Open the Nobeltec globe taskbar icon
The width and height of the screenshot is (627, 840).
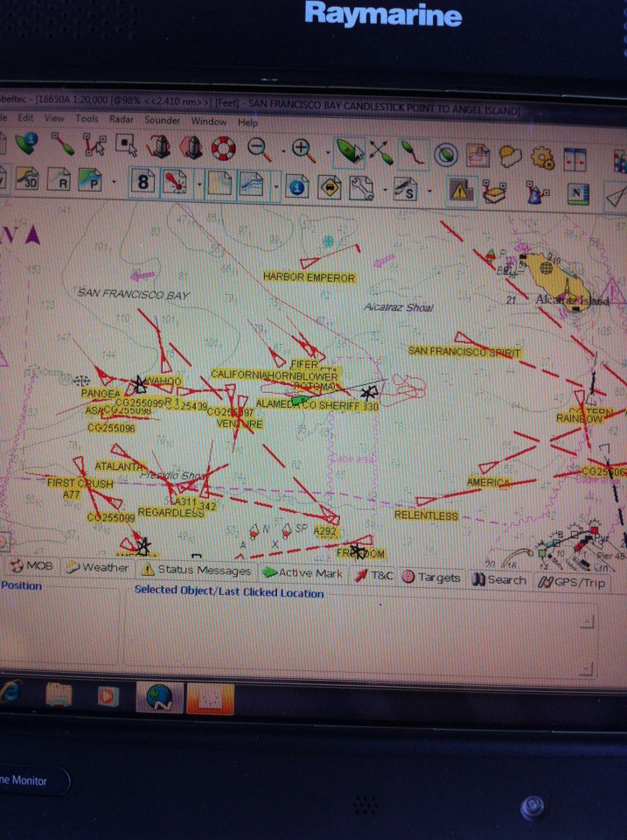[159, 697]
